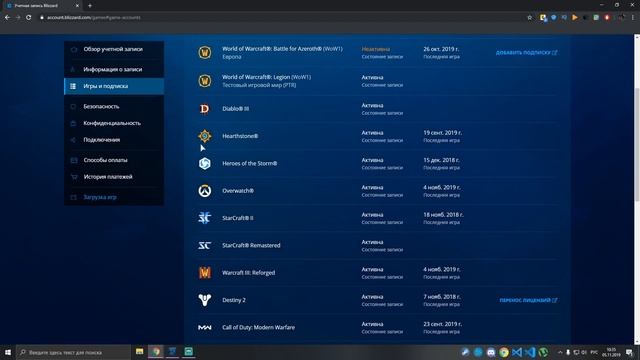Click the StarCraft Remastered icon
Viewport: 640px width, 360px height.
point(204,245)
